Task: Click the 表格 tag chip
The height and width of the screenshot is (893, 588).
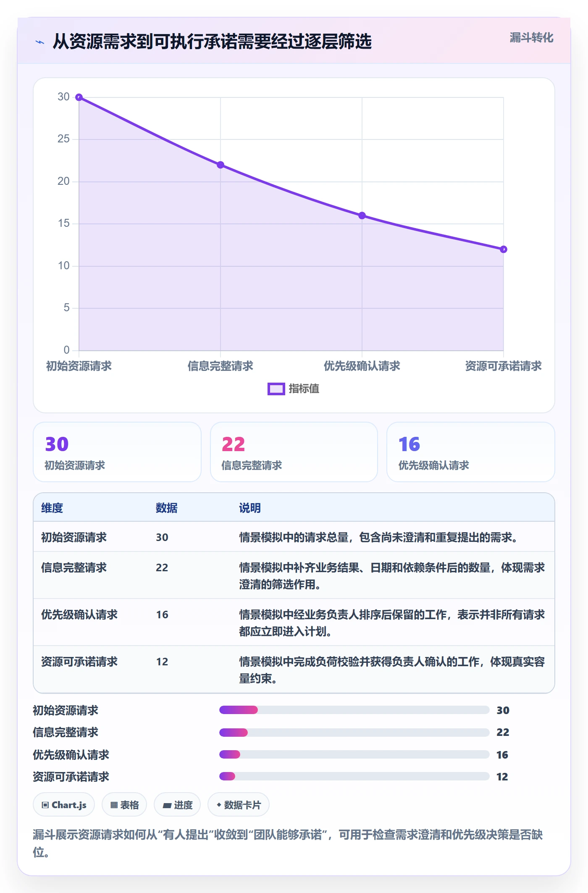Action: point(124,805)
